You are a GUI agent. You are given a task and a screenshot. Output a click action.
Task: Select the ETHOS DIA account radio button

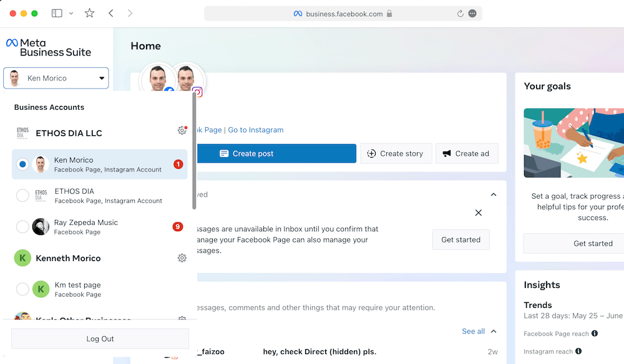point(22,195)
